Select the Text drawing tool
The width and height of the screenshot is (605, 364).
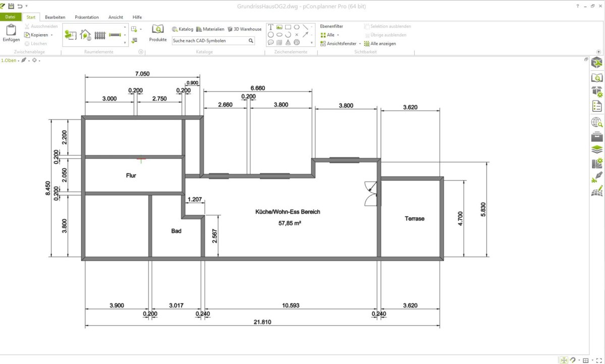(271, 27)
